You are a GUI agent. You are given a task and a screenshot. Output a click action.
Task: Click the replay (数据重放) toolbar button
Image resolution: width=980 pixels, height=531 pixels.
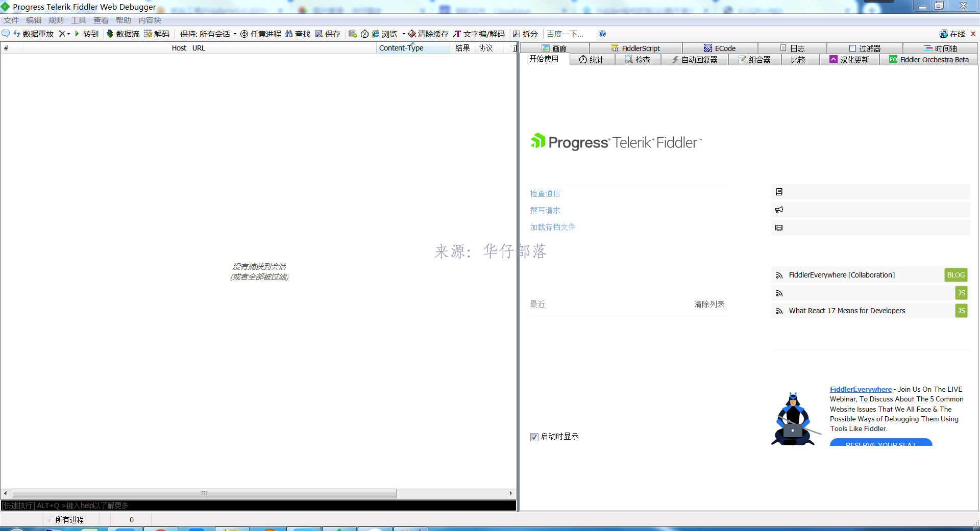34,34
